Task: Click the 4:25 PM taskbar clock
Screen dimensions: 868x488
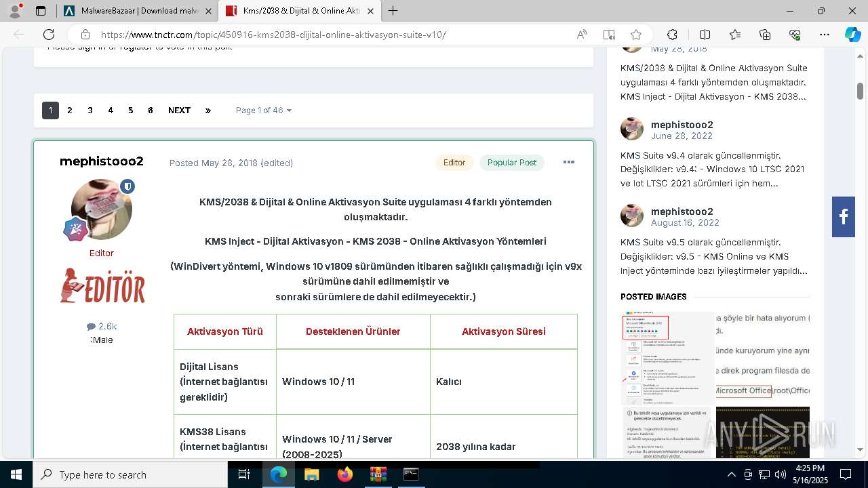Action: 810,474
